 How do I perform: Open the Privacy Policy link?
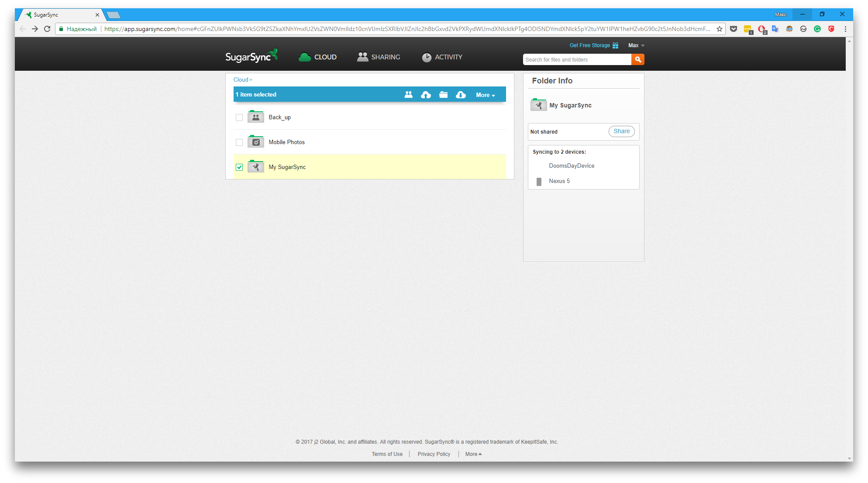click(434, 454)
